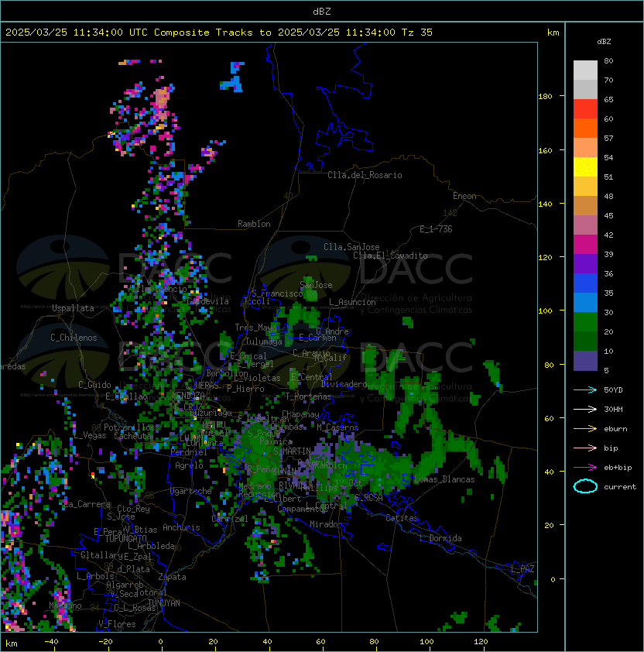Click the Potrerillos place label
644x652 pixels.
[129, 427]
